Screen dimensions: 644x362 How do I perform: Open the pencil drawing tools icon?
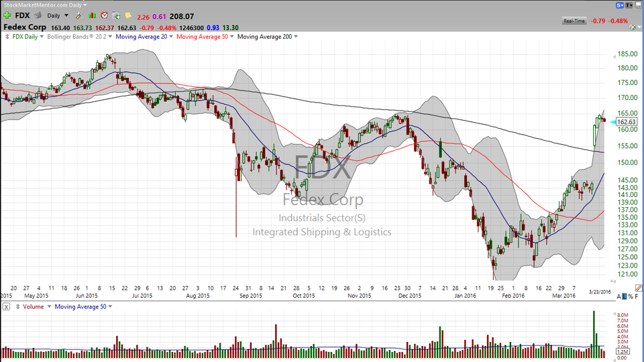tap(639, 288)
